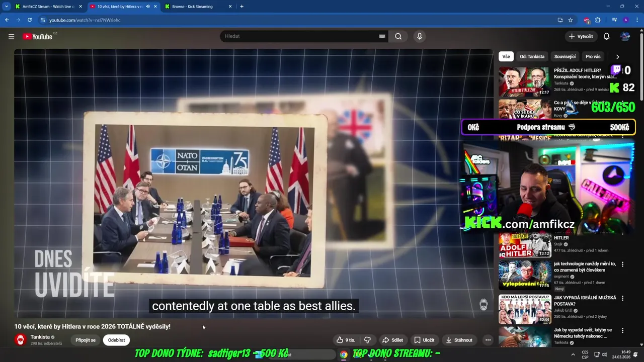The height and width of the screenshot is (362, 644).
Task: Click the address bar URL
Action: (x=85, y=20)
